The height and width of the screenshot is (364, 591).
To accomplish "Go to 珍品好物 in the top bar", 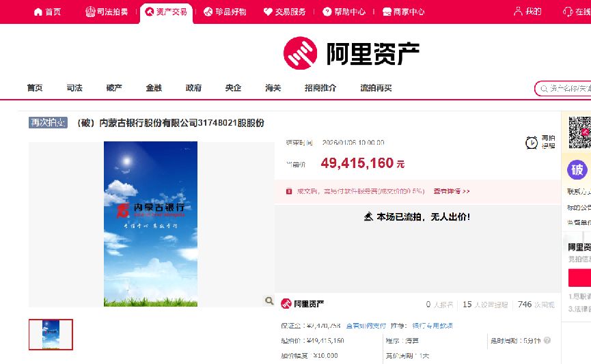I will pos(225,12).
